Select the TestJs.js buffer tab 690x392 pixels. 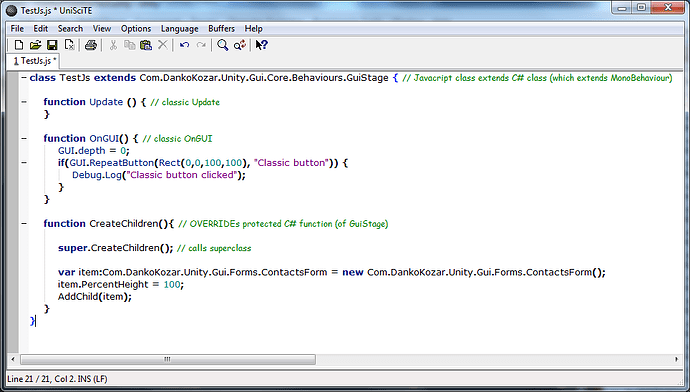pos(34,61)
